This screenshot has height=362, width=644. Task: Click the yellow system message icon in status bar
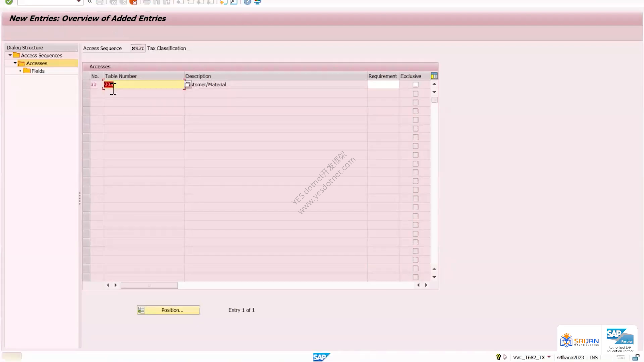(498, 357)
